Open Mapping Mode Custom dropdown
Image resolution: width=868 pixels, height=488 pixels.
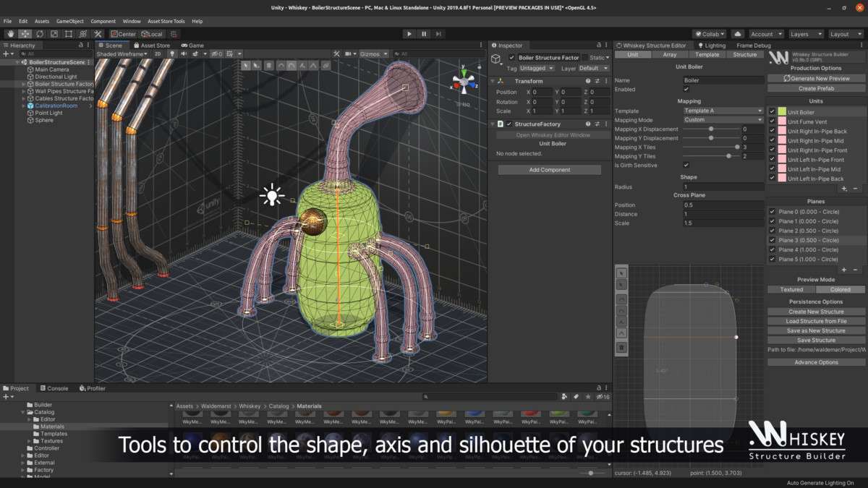pos(723,120)
